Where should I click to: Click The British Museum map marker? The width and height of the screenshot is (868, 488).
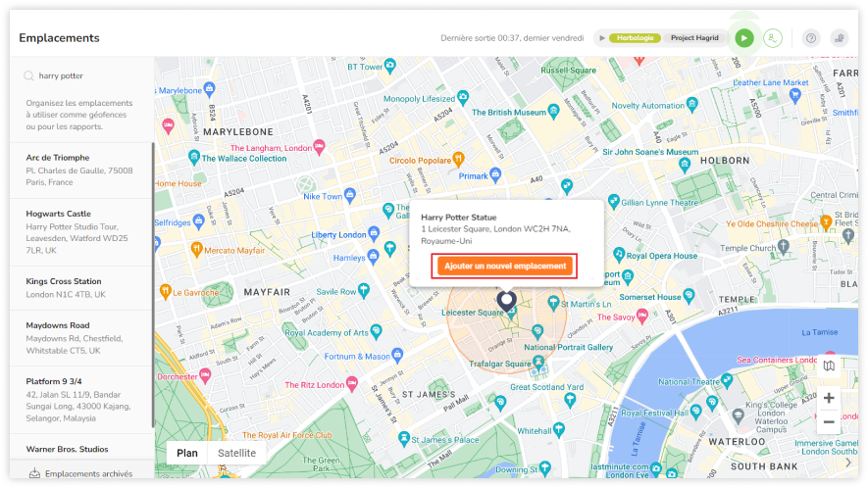pyautogui.click(x=553, y=111)
